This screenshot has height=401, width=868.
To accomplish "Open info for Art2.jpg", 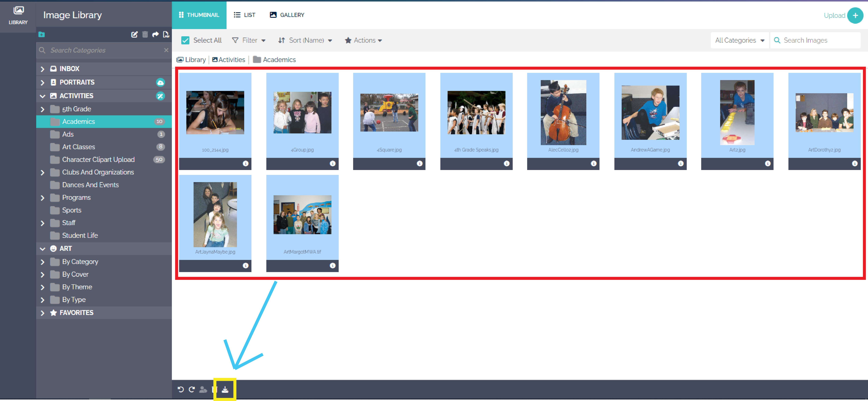I will [x=768, y=164].
